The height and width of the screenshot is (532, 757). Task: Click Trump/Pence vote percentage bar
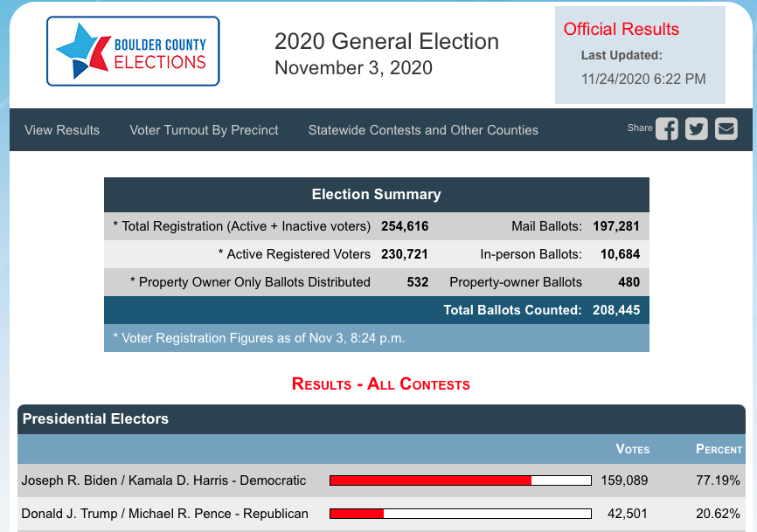coord(460,514)
